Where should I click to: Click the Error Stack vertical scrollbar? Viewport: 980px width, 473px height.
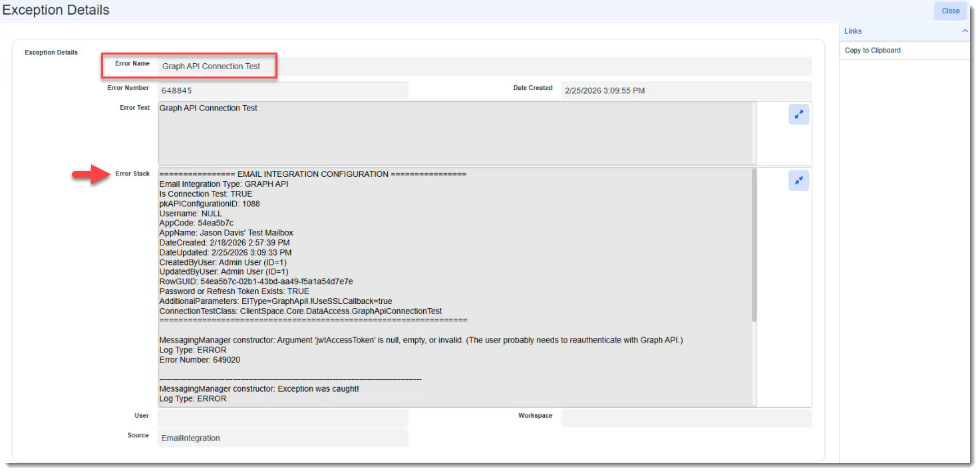754,246
